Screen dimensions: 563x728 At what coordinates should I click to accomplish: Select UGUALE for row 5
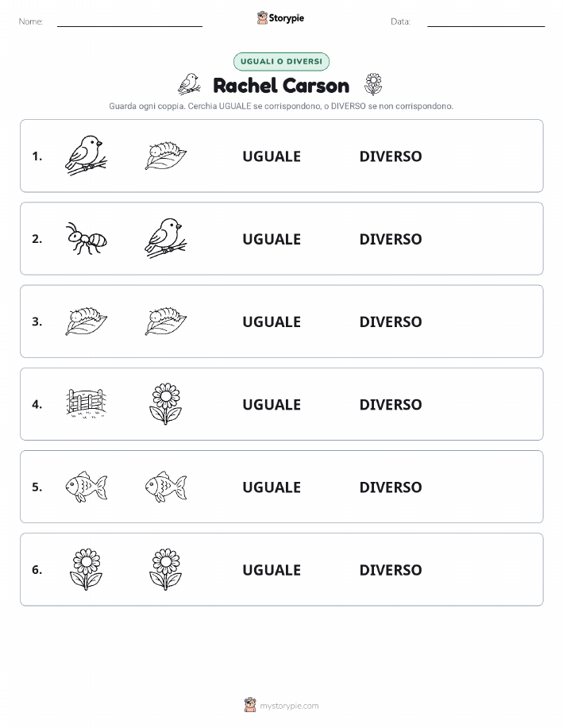[272, 487]
